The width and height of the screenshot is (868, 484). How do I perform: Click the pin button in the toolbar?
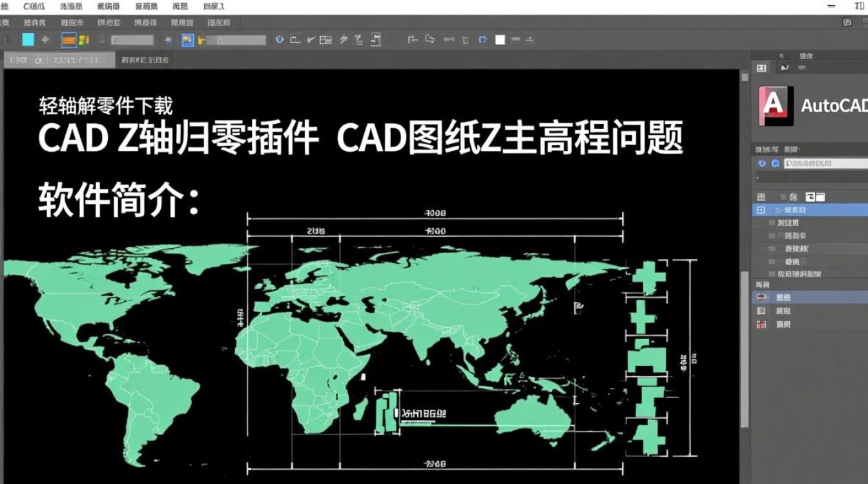point(167,39)
